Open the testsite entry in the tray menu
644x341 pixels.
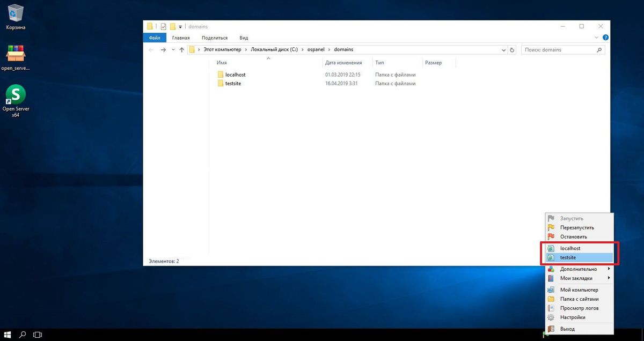tap(579, 258)
